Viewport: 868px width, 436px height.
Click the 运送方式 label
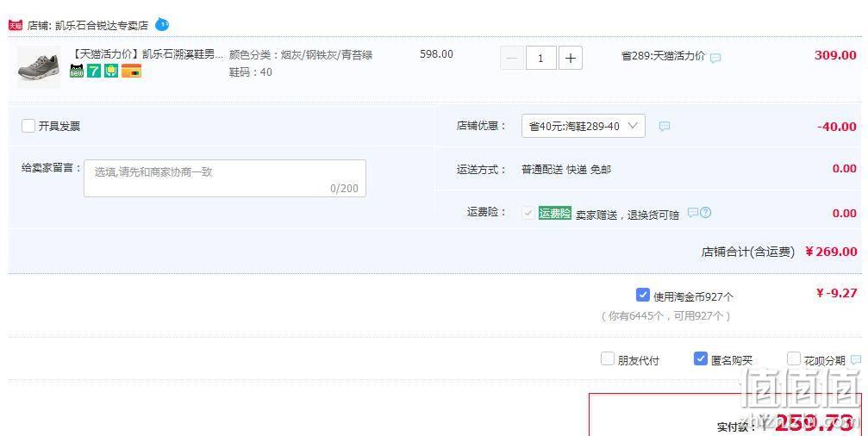(481, 169)
